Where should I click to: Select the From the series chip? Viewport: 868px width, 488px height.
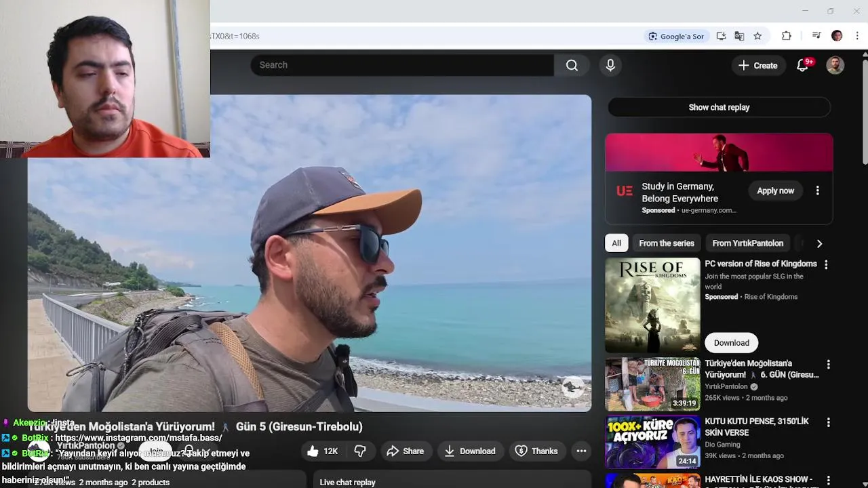click(x=667, y=243)
